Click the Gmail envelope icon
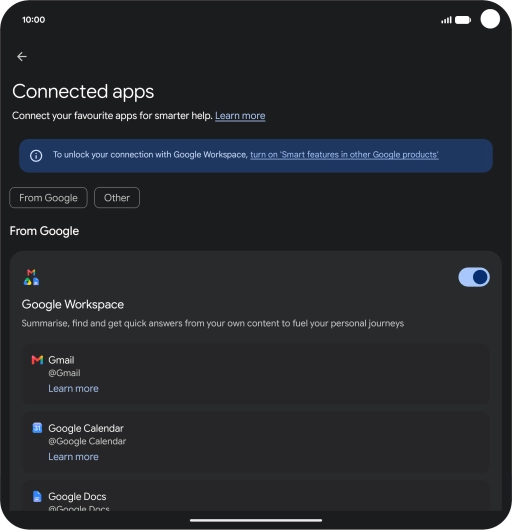This screenshot has height=530, width=512. [x=37, y=360]
